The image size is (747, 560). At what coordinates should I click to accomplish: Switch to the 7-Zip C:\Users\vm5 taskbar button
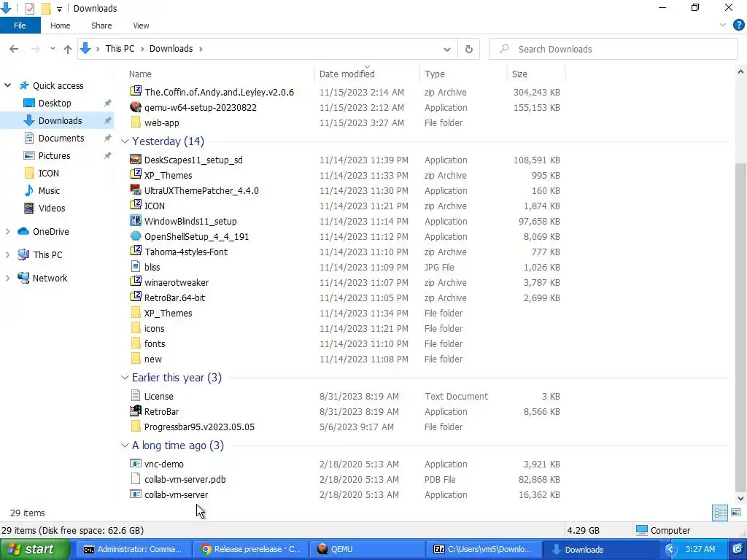(484, 549)
